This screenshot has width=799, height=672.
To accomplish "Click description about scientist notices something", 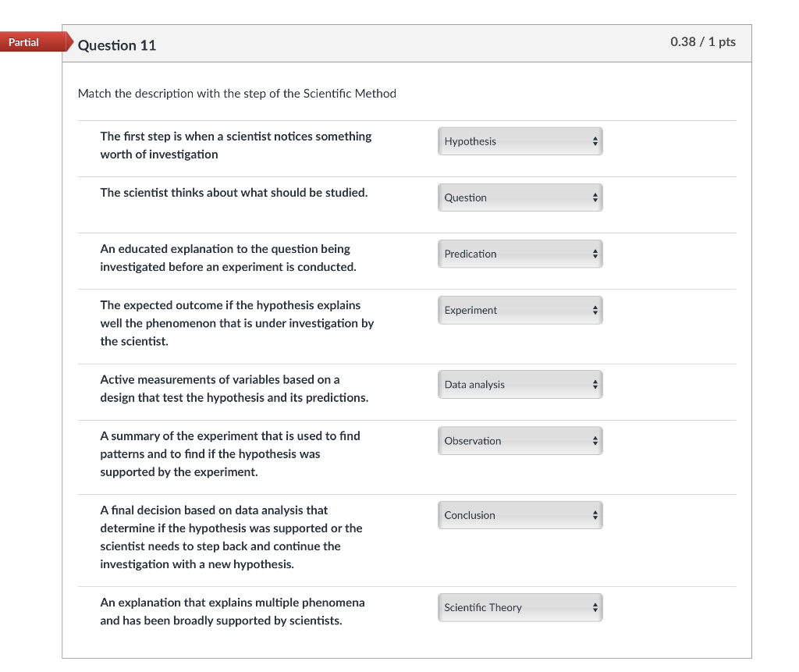I will click(x=236, y=145).
